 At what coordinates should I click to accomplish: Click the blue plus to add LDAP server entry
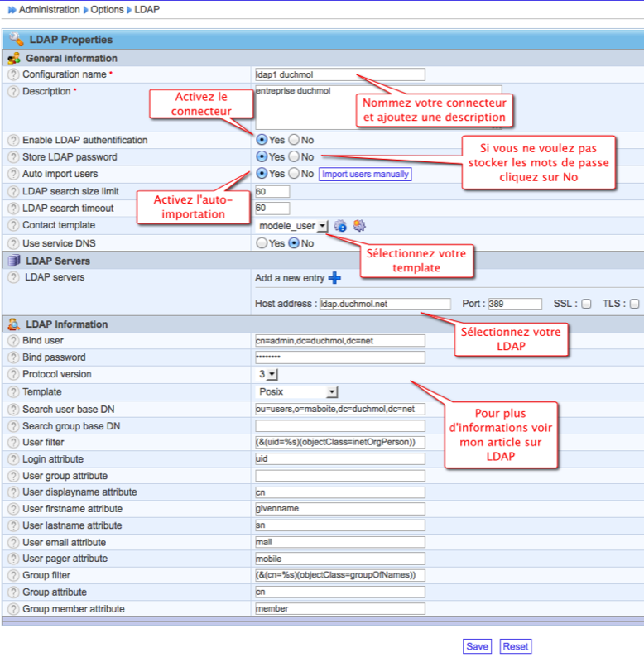click(x=334, y=279)
